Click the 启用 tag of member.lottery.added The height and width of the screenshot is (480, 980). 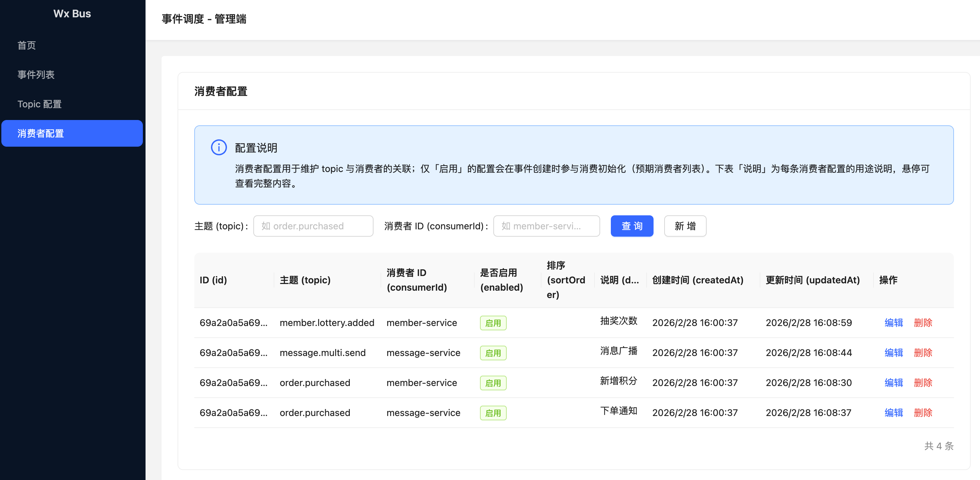493,323
